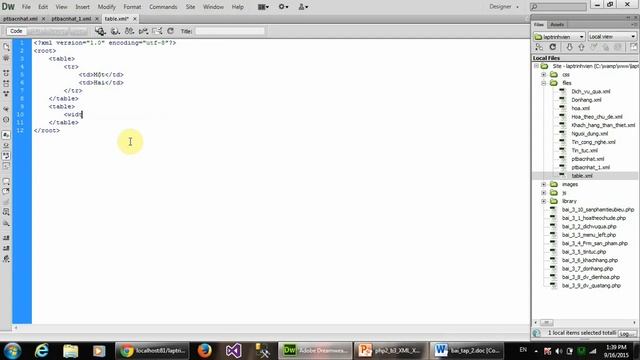The image size is (640, 360).
Task: Click the Expand All icon in coding toolbar
Action: 6,93
